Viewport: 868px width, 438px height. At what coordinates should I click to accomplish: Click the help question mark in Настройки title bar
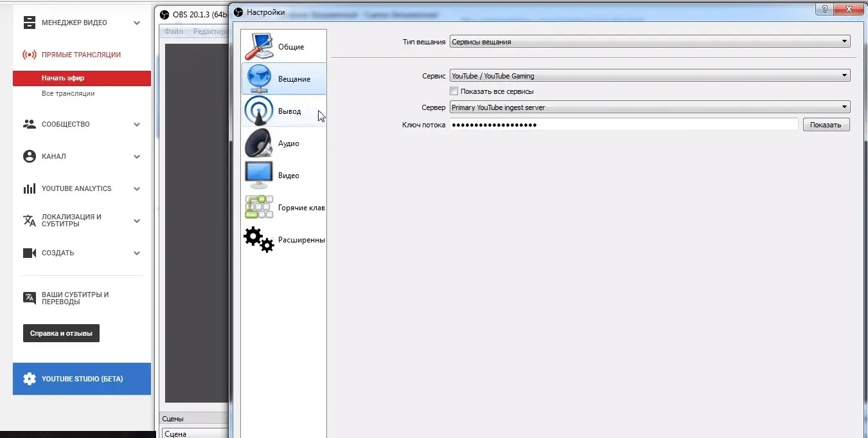tap(824, 10)
